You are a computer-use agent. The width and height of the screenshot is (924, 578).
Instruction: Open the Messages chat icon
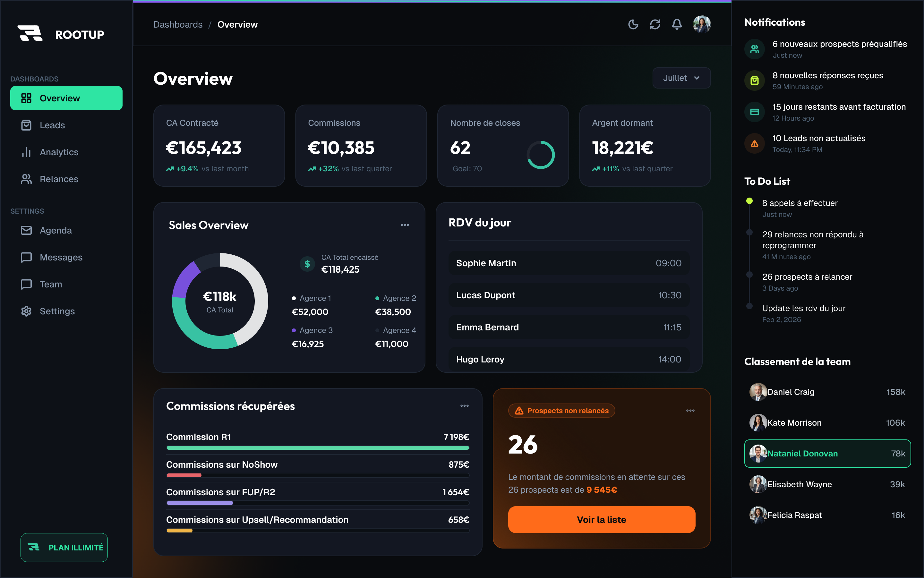pos(26,257)
